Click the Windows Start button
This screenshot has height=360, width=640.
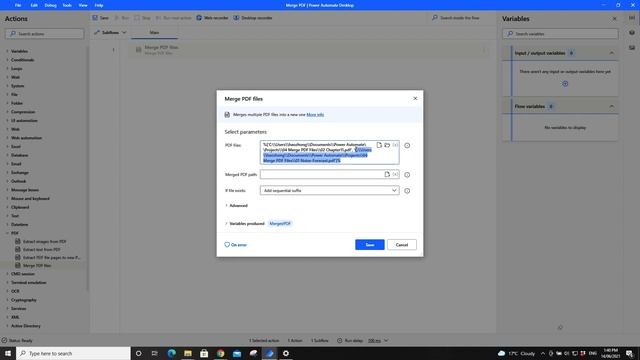[x=8, y=353]
